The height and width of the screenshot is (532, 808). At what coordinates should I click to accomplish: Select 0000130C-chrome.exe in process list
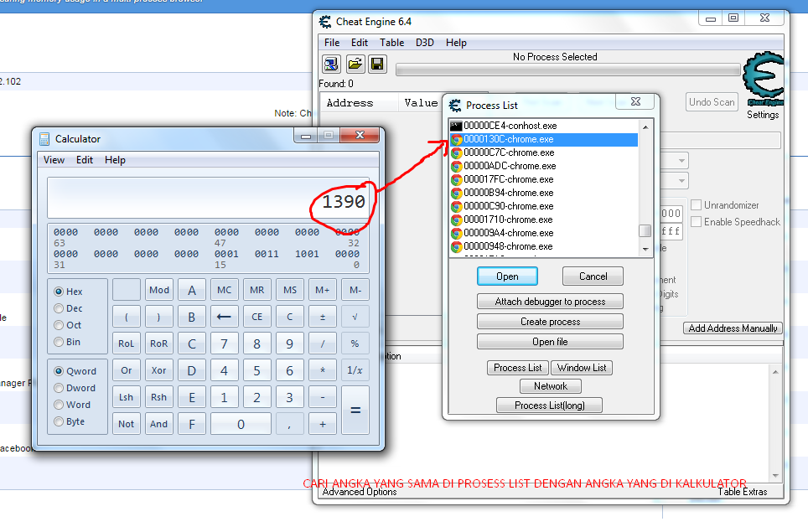click(544, 140)
